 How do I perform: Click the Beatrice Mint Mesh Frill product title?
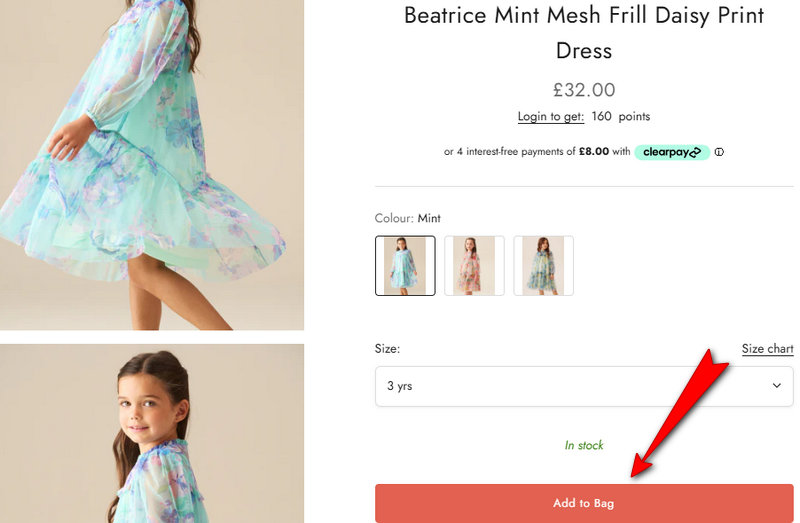(584, 32)
